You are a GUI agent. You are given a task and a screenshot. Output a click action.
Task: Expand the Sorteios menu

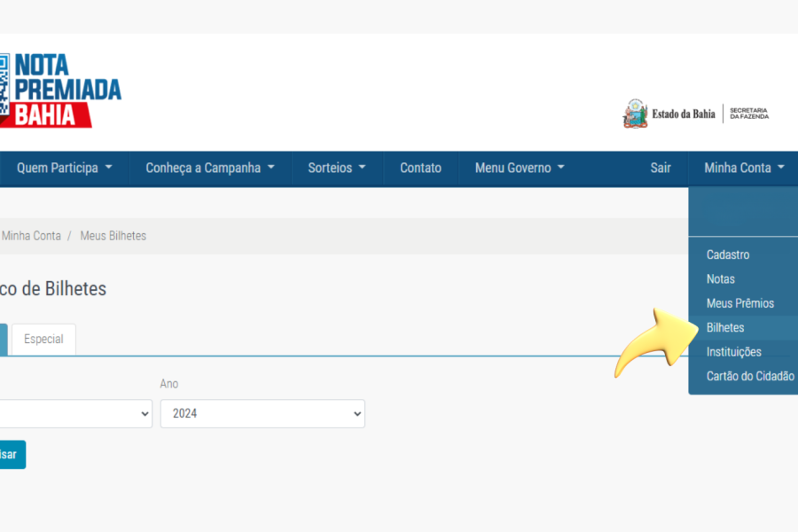(x=337, y=168)
